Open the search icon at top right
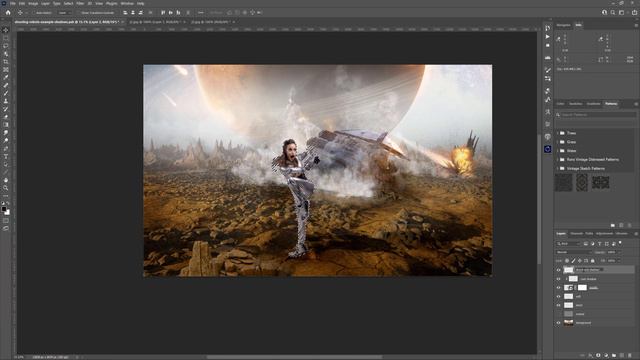Image resolution: width=640 pixels, height=360 pixels. pyautogui.click(x=613, y=13)
